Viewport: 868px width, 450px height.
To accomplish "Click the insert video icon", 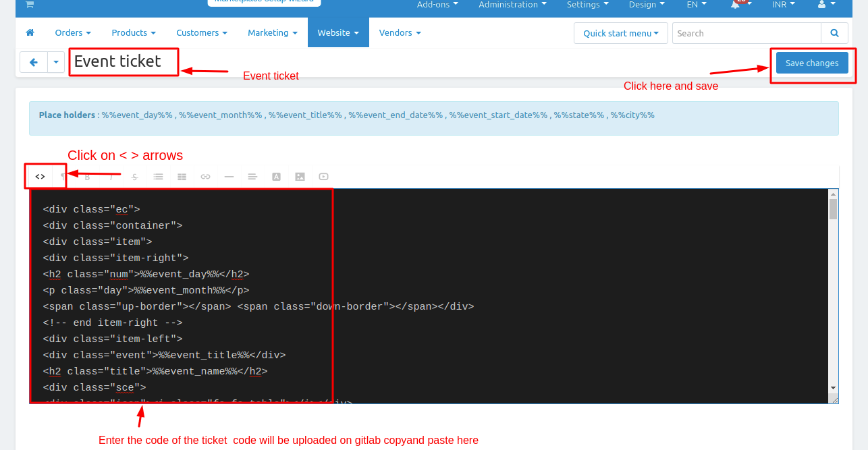I will click(x=323, y=177).
